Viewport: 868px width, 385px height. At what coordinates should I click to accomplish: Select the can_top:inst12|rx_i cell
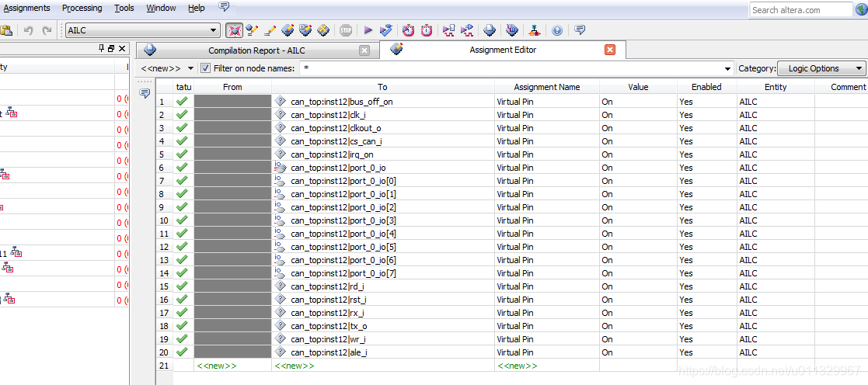pos(382,313)
